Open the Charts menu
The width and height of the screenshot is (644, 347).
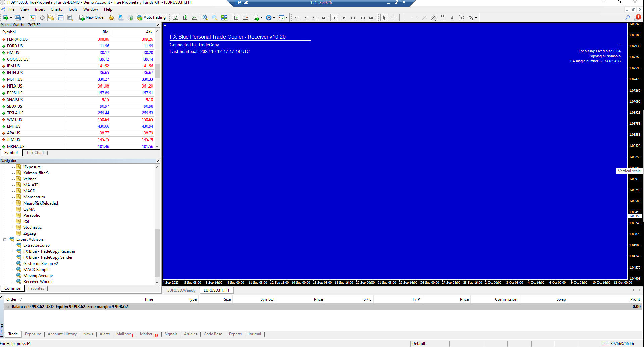click(56, 9)
